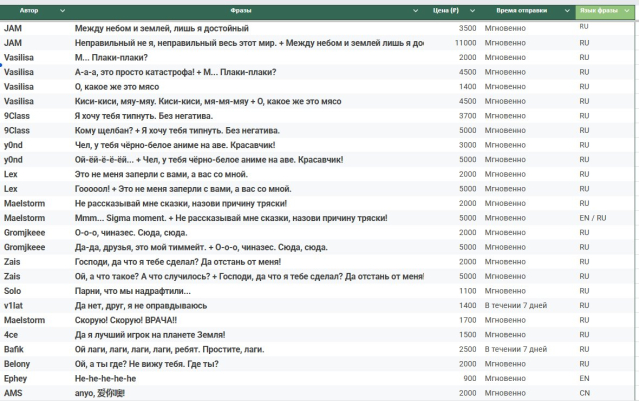Select phrase 'Ой, а ты где? Не вижу тебя'

coord(147,364)
